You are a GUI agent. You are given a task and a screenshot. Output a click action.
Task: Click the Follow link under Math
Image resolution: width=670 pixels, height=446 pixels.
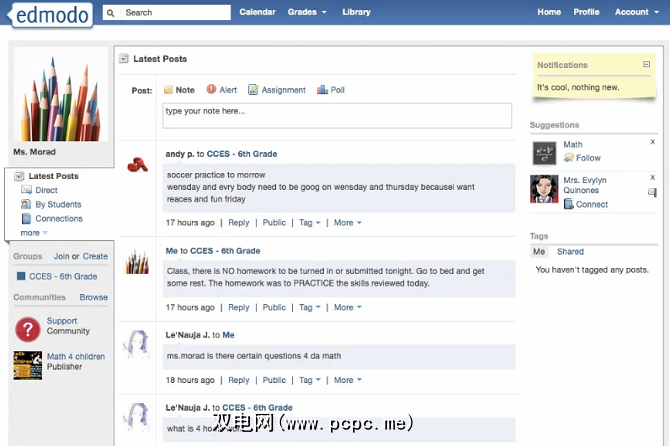pyautogui.click(x=588, y=158)
